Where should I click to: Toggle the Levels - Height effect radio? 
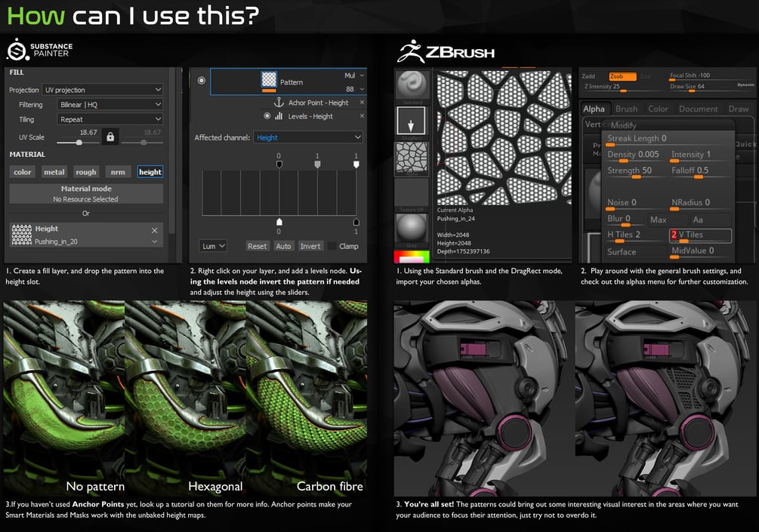267,116
